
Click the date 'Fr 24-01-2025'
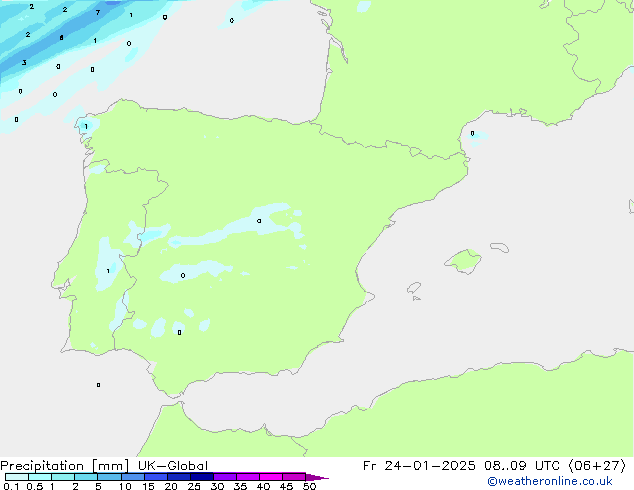[419, 466]
